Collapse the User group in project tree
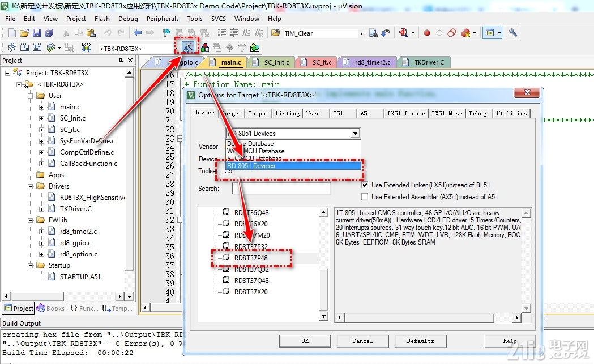Image resolution: width=594 pixels, height=364 pixels. point(31,96)
